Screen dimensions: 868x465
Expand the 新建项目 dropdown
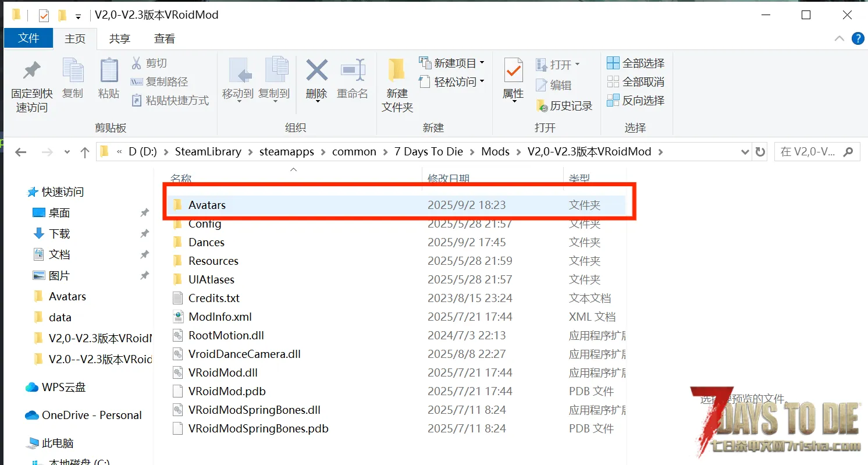[482, 63]
